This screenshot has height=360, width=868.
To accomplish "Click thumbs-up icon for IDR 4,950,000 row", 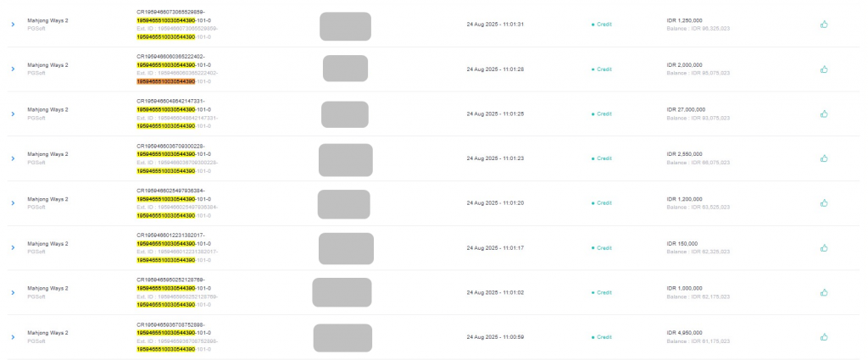I will (824, 337).
